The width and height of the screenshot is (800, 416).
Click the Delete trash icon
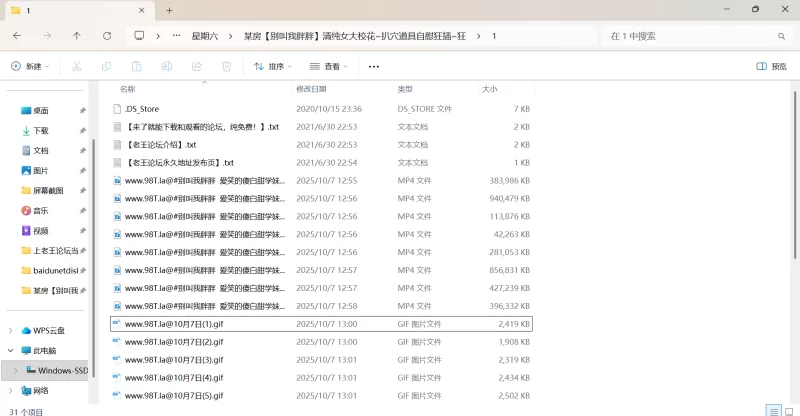226,66
